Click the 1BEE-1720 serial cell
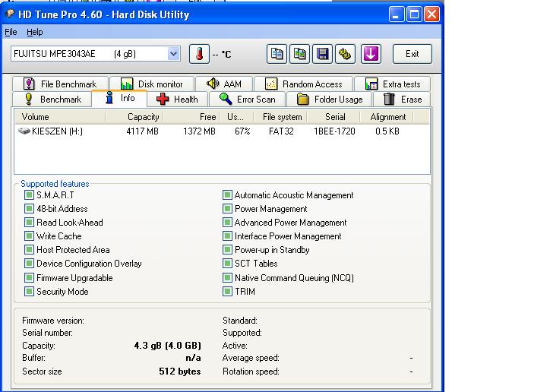The width and height of the screenshot is (550, 392). [x=334, y=131]
